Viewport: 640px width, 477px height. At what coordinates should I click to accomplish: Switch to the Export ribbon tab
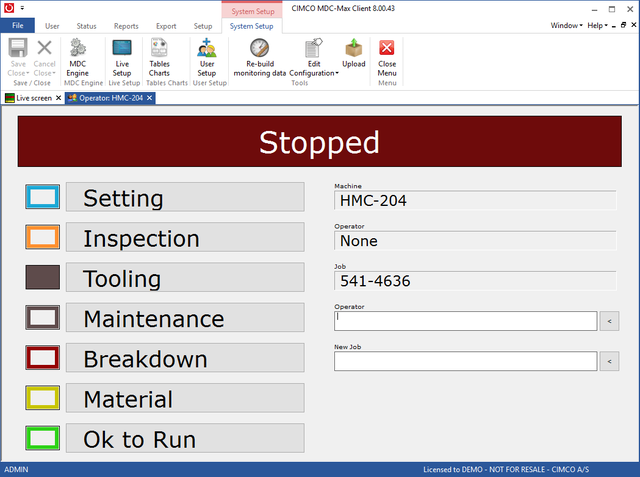coord(166,26)
